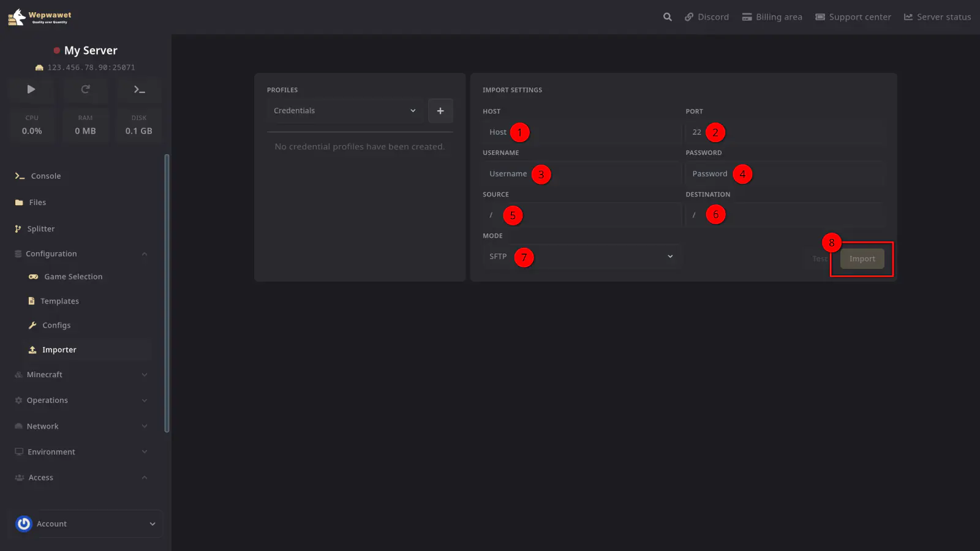This screenshot has width=980, height=551.
Task: Open the SFTP mode dropdown
Action: [x=581, y=257]
